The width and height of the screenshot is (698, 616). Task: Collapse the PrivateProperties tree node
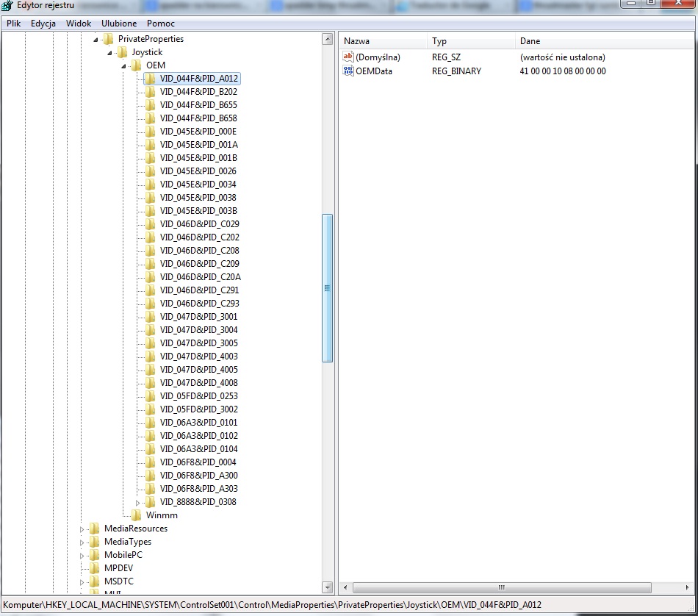(x=96, y=40)
